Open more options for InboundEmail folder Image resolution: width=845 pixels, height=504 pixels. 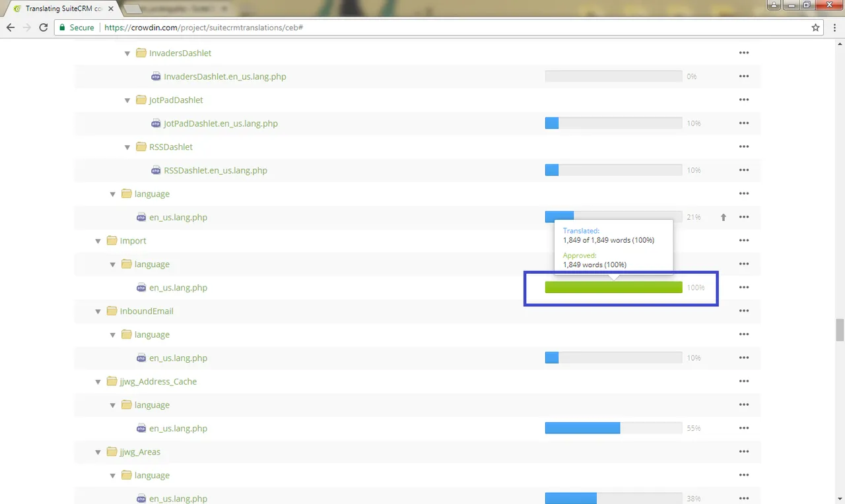(744, 311)
